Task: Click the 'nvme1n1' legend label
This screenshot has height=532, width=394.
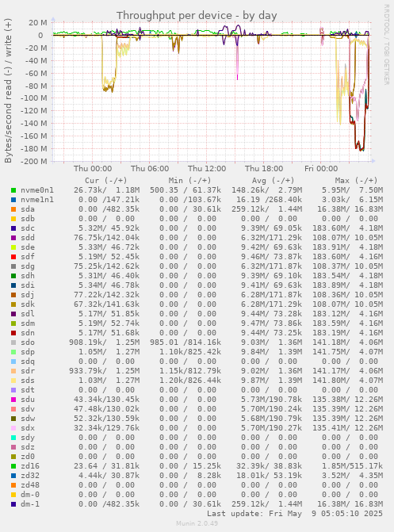Action: (37, 200)
